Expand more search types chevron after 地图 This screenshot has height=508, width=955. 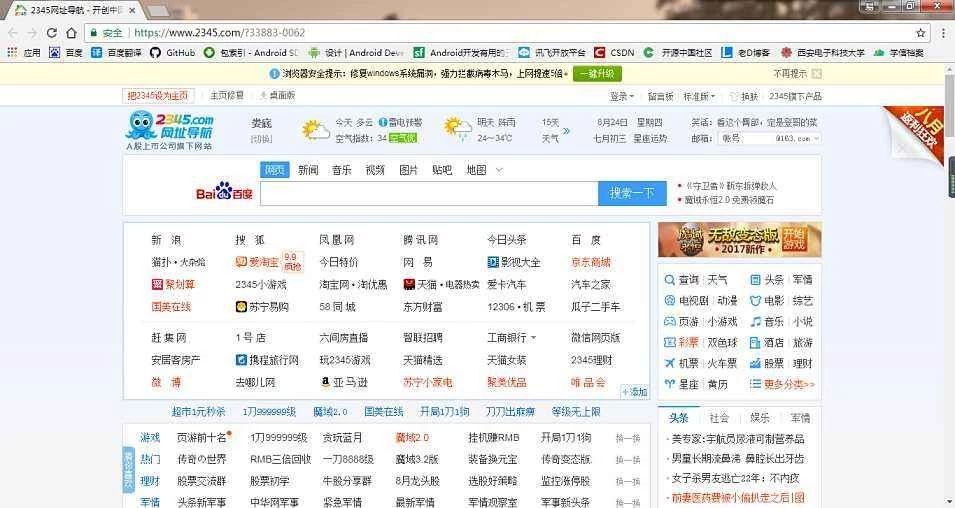coord(499,171)
